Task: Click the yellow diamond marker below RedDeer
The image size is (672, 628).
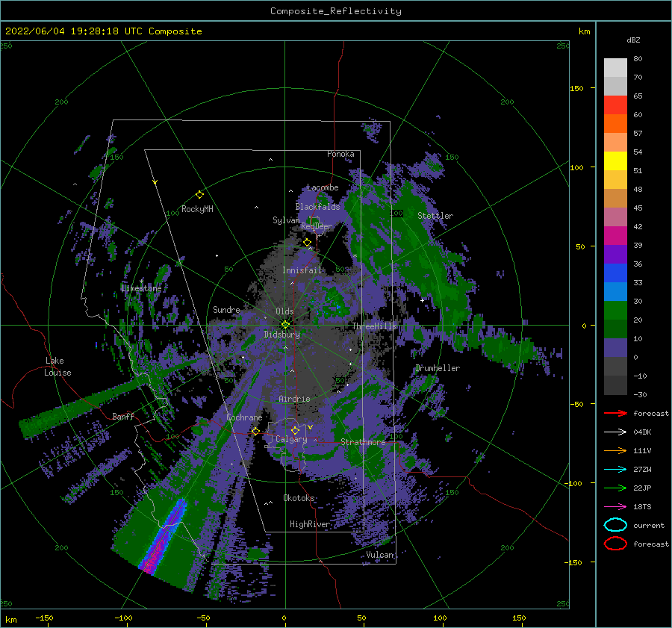Action: tap(307, 243)
